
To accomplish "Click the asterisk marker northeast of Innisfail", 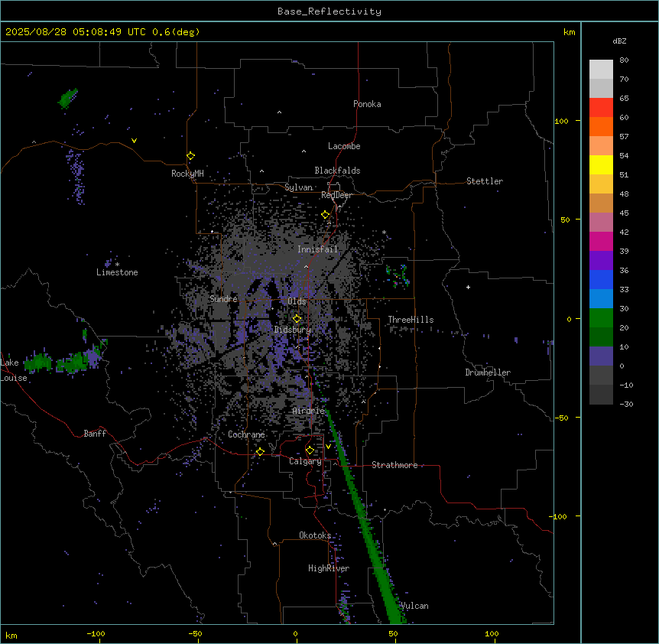I will (384, 232).
